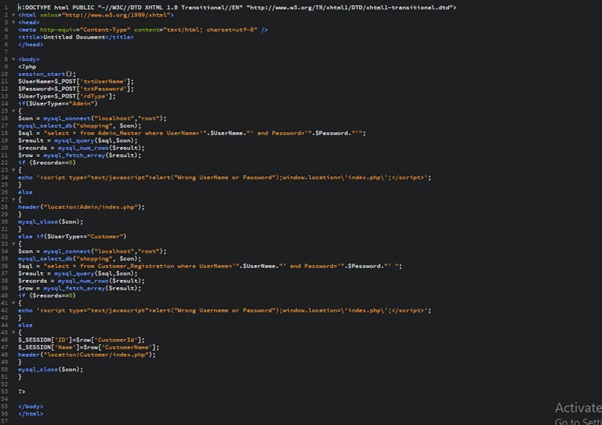Collapse the else brace fold on line 27
Image resolution: width=602 pixels, height=425 pixels.
point(13,200)
